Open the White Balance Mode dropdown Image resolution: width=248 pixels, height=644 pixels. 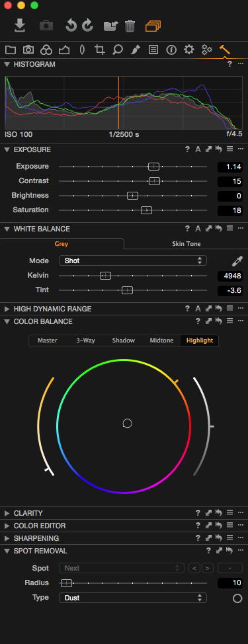pyautogui.click(x=133, y=261)
